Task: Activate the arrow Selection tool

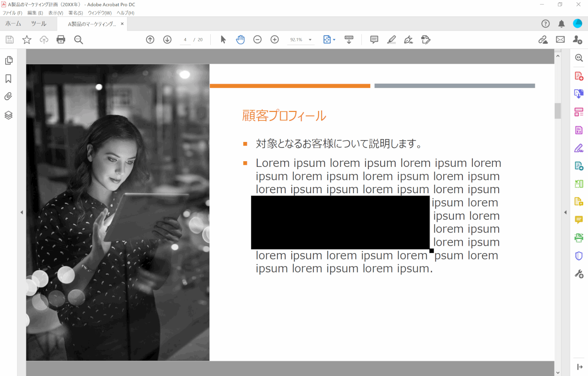Action: (x=223, y=39)
